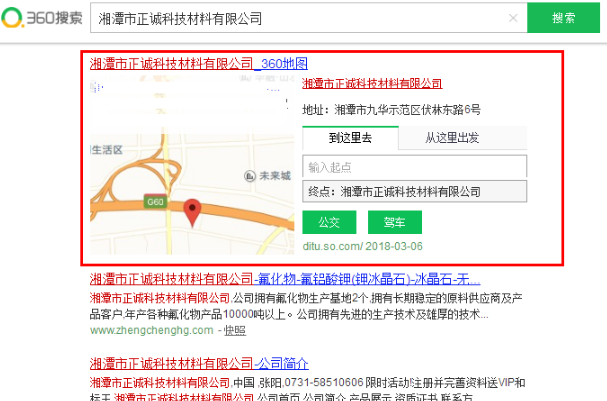Click the 输入起点 input field
Screen dimensions: 607x401
pyautogui.click(x=414, y=167)
